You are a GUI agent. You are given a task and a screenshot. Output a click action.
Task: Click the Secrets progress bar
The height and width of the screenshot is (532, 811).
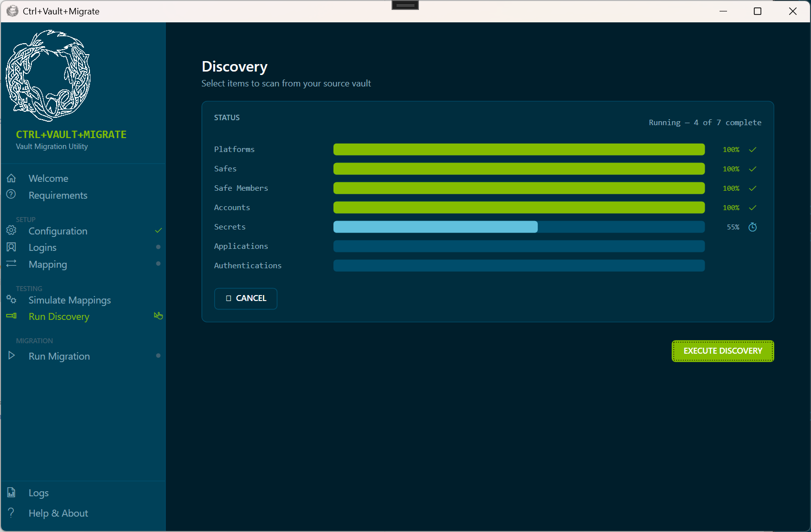point(519,227)
